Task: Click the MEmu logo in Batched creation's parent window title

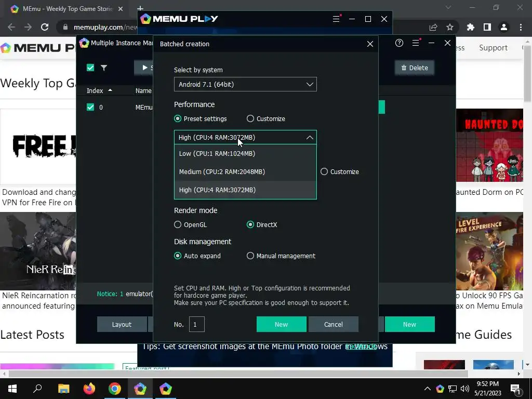Action: (x=84, y=43)
